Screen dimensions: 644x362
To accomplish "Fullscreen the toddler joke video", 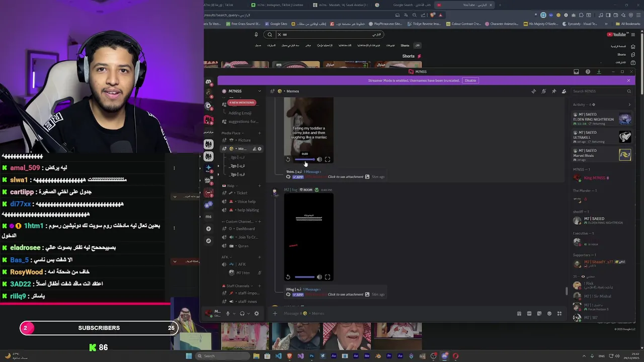I will coord(328,159).
